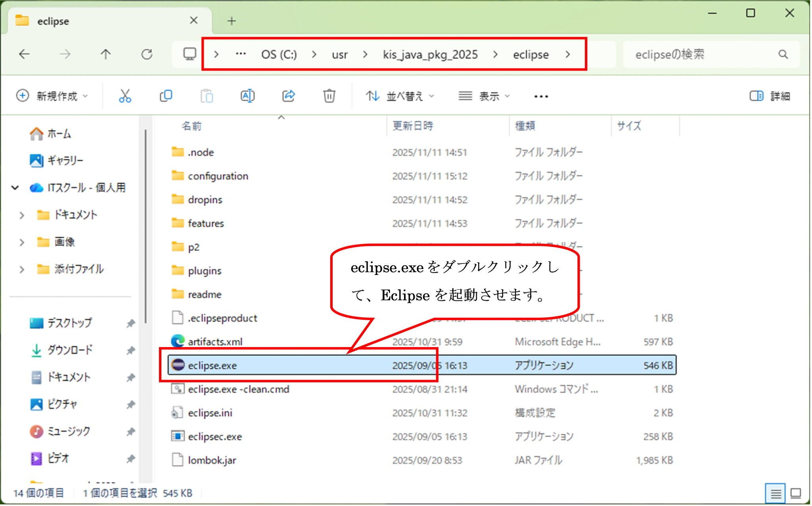Rename the selected item
The height and width of the screenshot is (506, 812).
(x=247, y=95)
